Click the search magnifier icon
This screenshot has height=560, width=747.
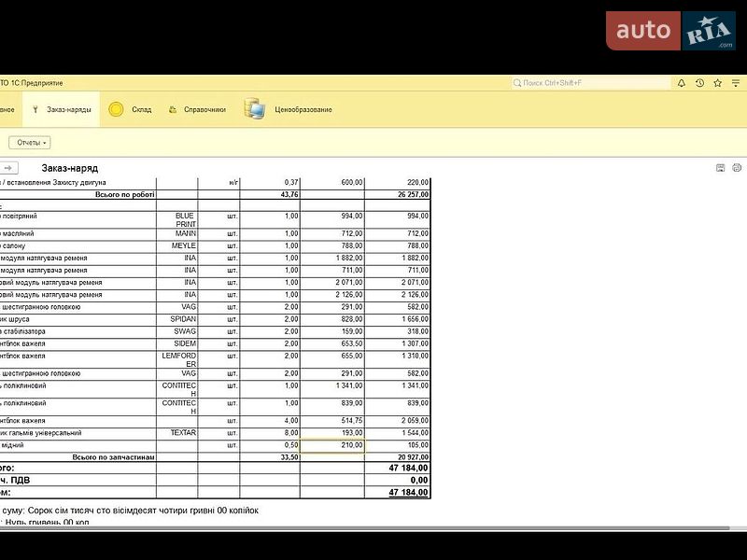pos(517,83)
